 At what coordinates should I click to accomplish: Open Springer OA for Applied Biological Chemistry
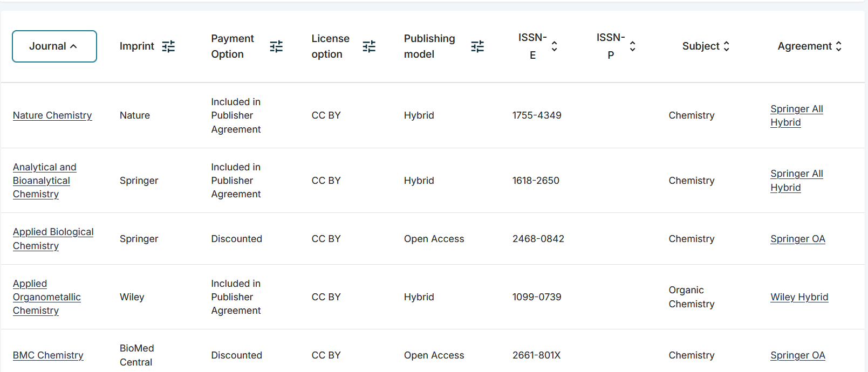pyautogui.click(x=797, y=239)
